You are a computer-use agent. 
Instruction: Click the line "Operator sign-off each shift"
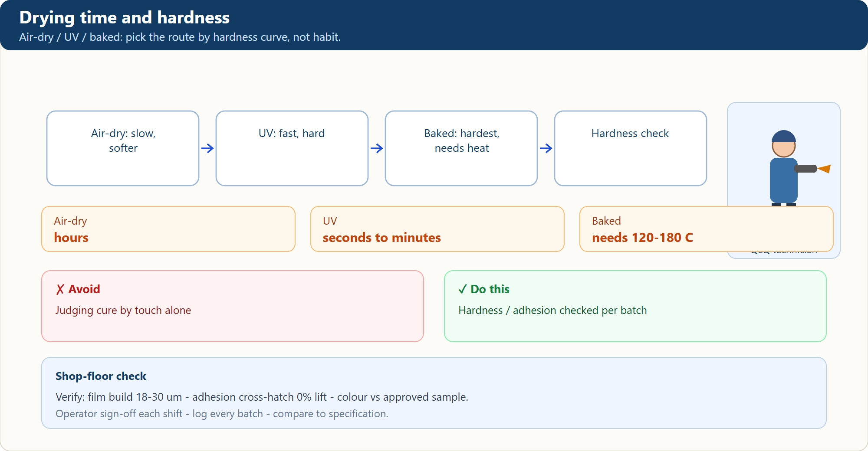click(x=222, y=414)
